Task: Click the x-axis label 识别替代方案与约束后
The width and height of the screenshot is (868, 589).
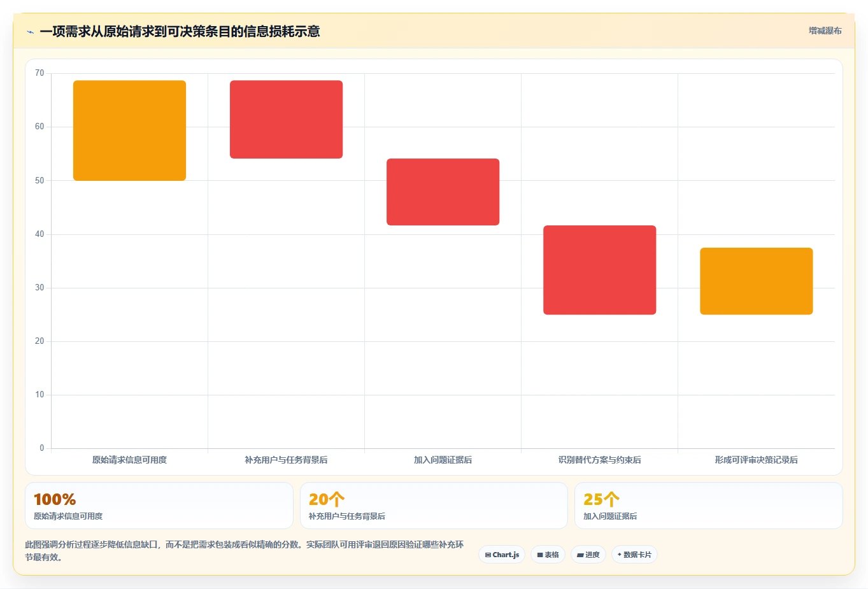Action: [x=599, y=460]
